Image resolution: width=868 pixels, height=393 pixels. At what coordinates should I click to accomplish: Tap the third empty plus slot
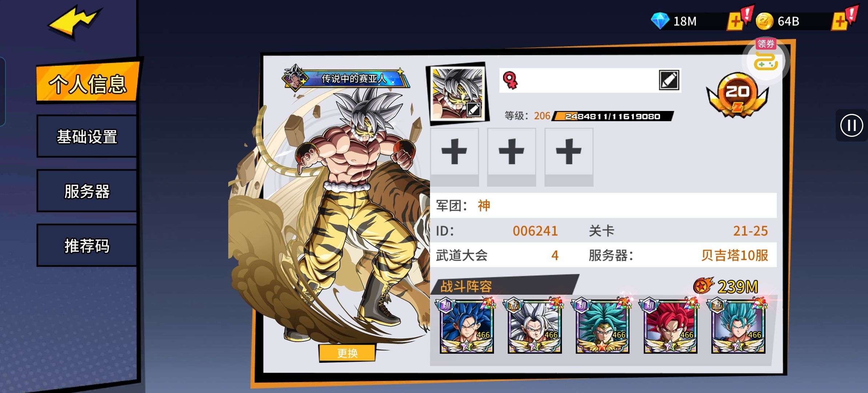pos(569,157)
